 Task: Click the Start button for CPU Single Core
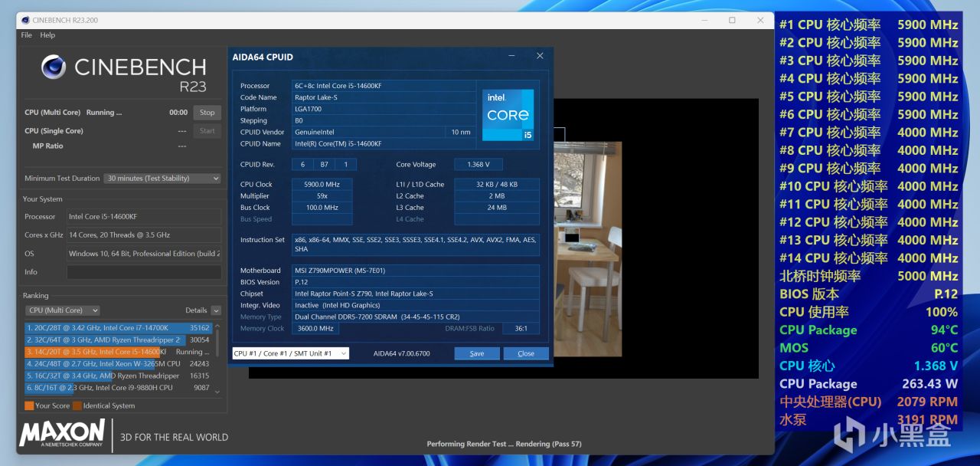(207, 131)
